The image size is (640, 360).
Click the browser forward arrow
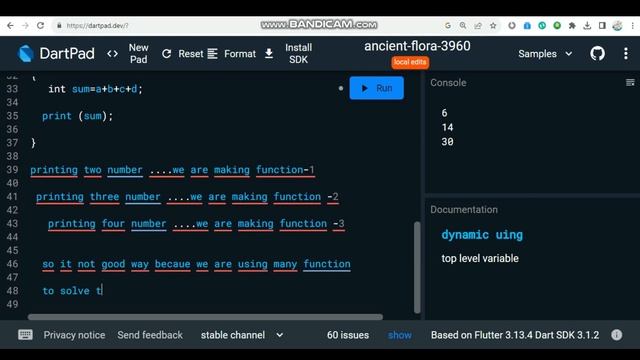click(25, 26)
